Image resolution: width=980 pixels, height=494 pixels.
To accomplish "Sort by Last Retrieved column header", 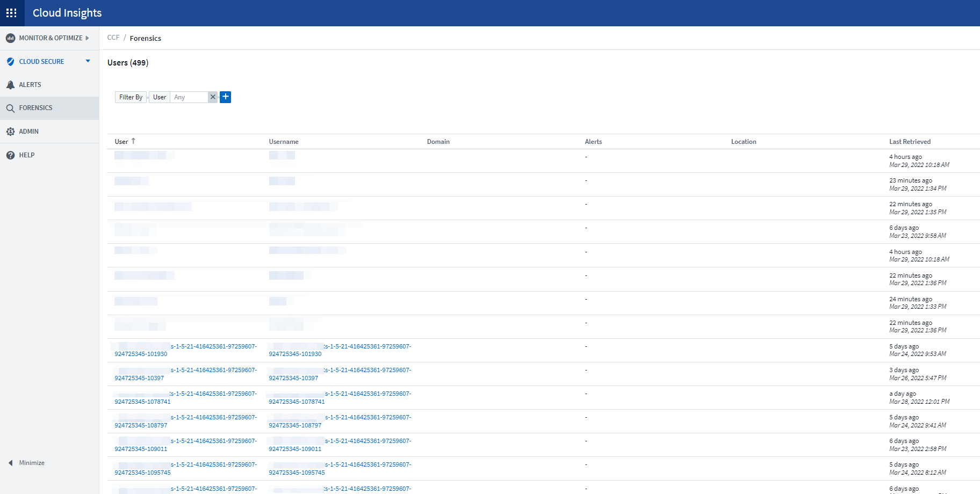I will 910,142.
